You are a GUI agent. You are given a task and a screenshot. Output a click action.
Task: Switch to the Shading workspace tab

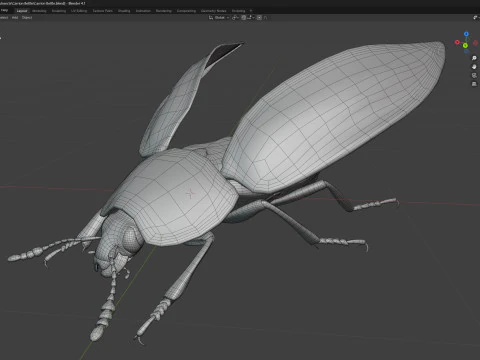tap(124, 11)
